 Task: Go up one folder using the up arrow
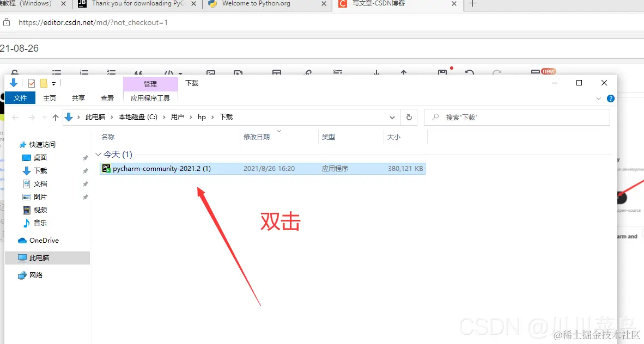(55, 117)
